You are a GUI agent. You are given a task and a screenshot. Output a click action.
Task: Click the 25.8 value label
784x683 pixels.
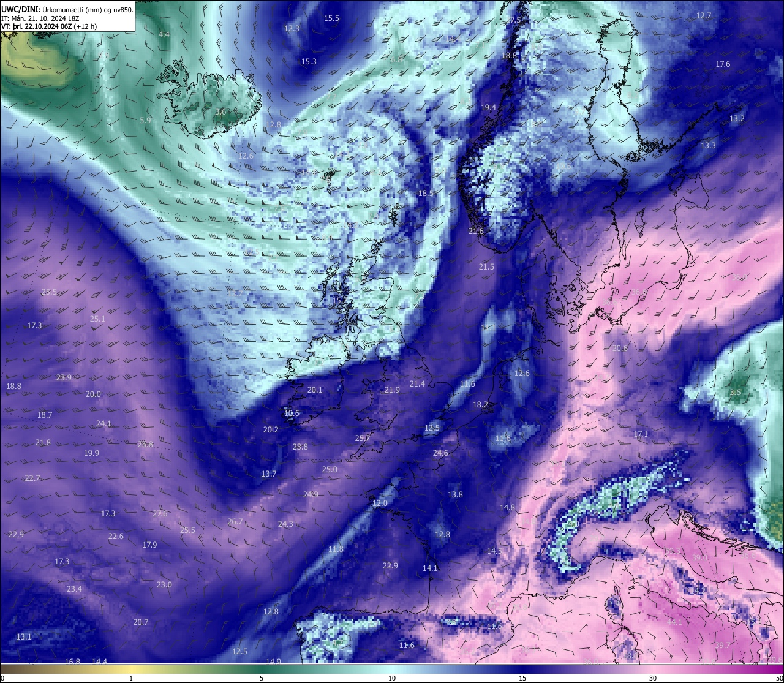[145, 444]
